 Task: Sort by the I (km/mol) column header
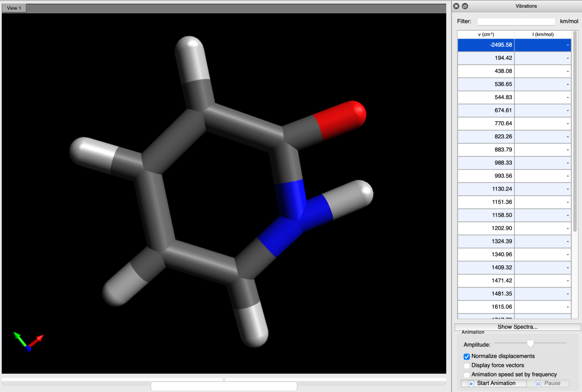click(x=543, y=34)
